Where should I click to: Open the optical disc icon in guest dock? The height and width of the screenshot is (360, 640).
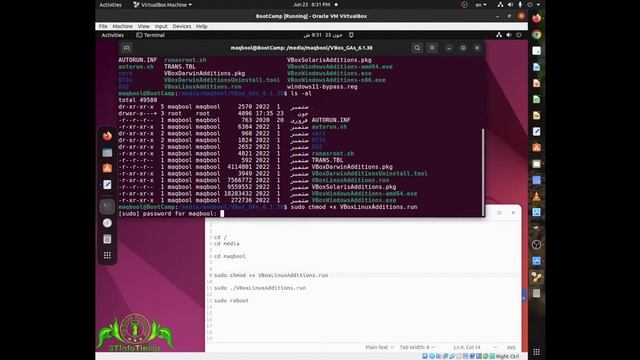pyautogui.click(x=107, y=223)
